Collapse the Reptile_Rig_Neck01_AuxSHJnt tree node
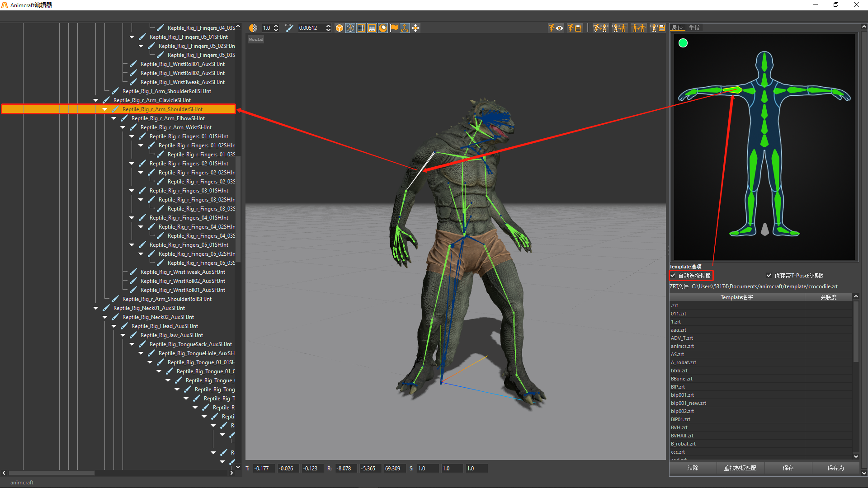Viewport: 868px width, 488px height. point(95,308)
